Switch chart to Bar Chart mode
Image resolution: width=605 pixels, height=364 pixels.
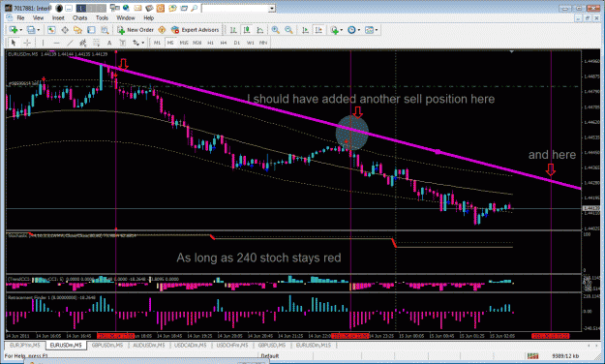tap(233, 30)
